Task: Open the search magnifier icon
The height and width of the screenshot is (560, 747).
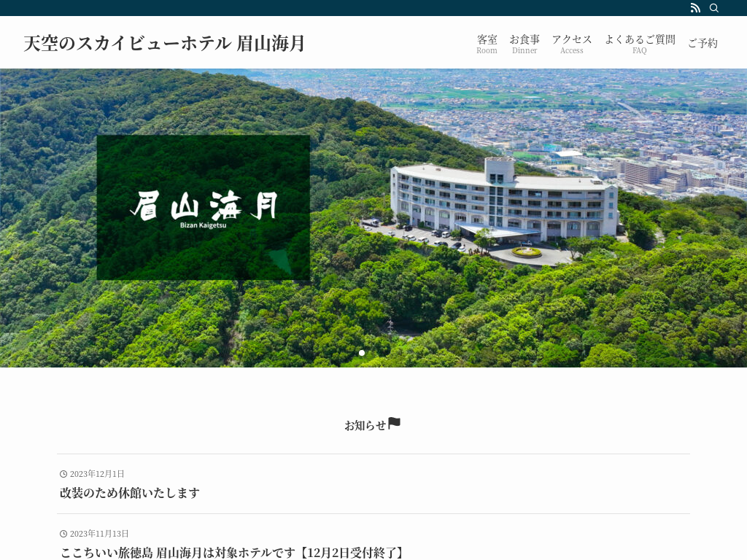Action: [713, 8]
